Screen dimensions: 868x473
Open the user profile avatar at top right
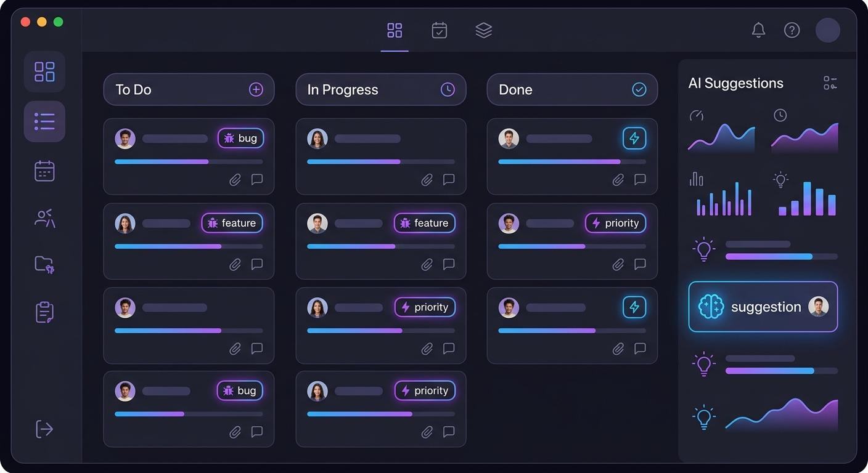[827, 30]
